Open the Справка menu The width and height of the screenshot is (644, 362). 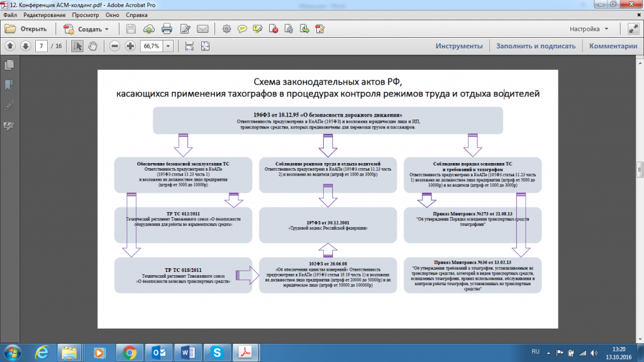pos(136,15)
